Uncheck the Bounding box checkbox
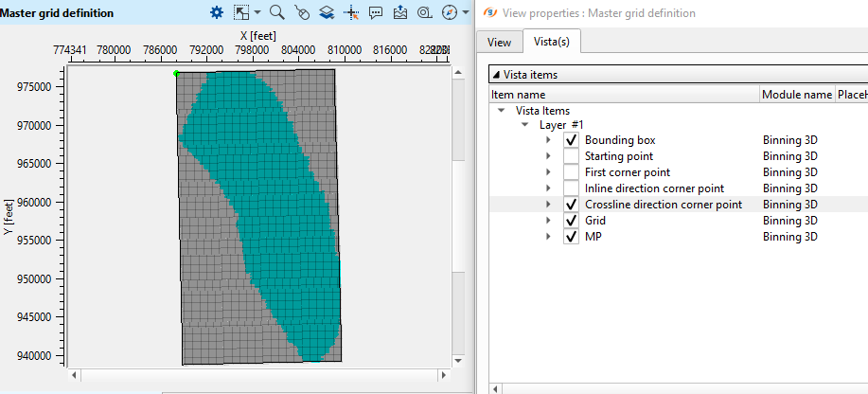Screen dimensions: 868x394 pos(571,140)
